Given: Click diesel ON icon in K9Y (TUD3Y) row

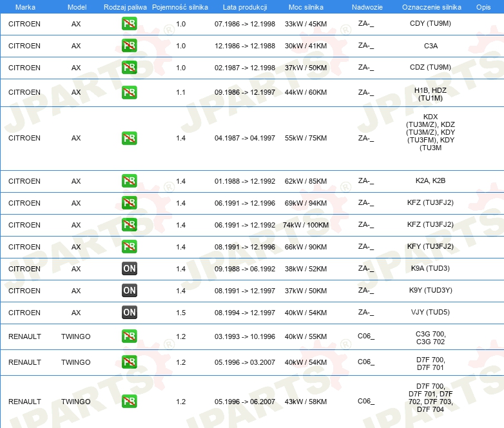Looking at the screenshot, I should (x=129, y=290).
